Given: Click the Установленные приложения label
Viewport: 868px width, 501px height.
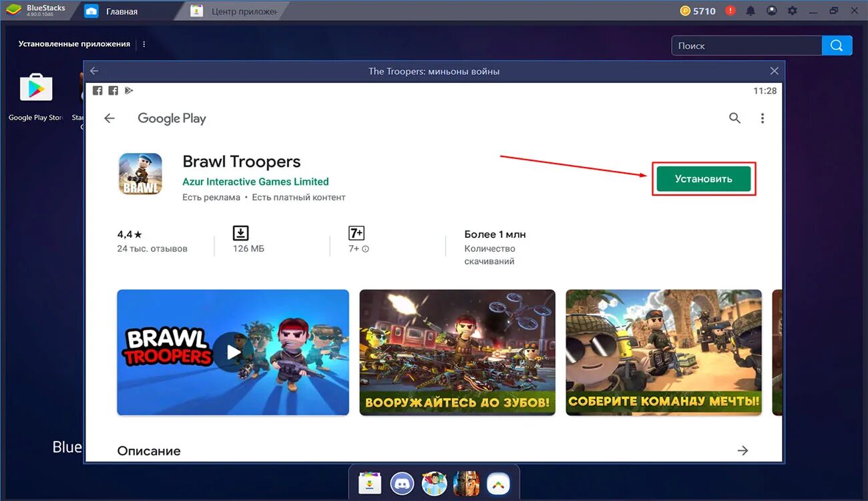Looking at the screenshot, I should pos(74,44).
